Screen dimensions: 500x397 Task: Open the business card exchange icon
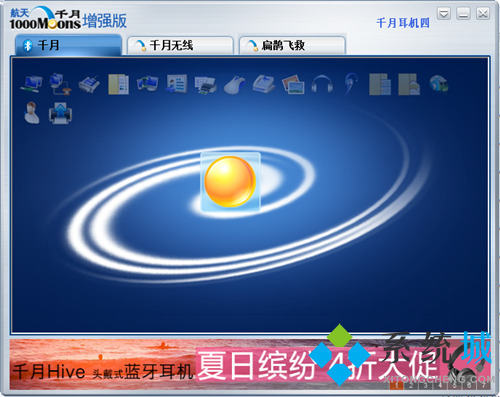tap(177, 84)
